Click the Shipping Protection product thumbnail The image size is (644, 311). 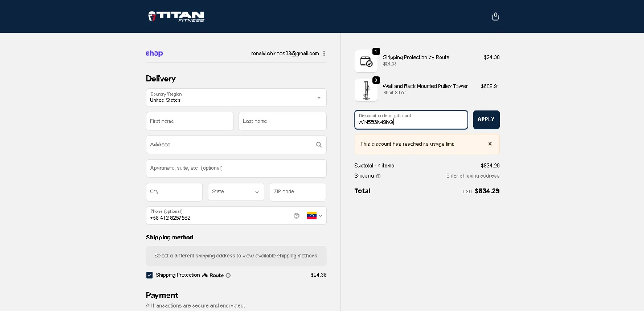point(366,61)
